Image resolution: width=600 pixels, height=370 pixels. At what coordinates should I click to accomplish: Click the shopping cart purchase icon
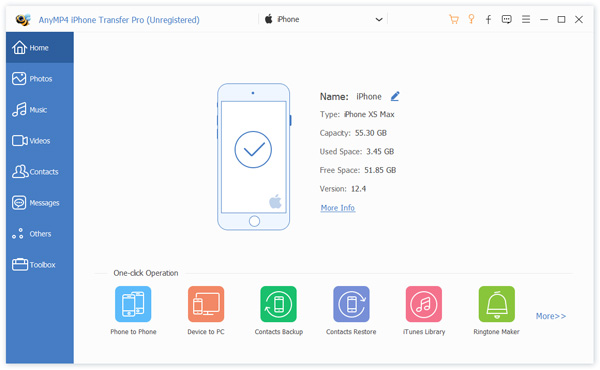pos(454,19)
